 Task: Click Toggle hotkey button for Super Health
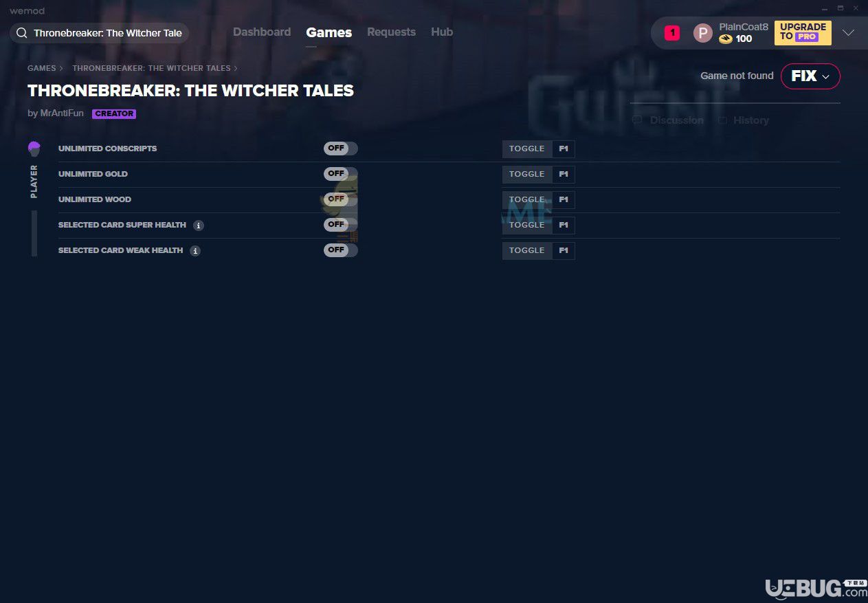tap(527, 225)
